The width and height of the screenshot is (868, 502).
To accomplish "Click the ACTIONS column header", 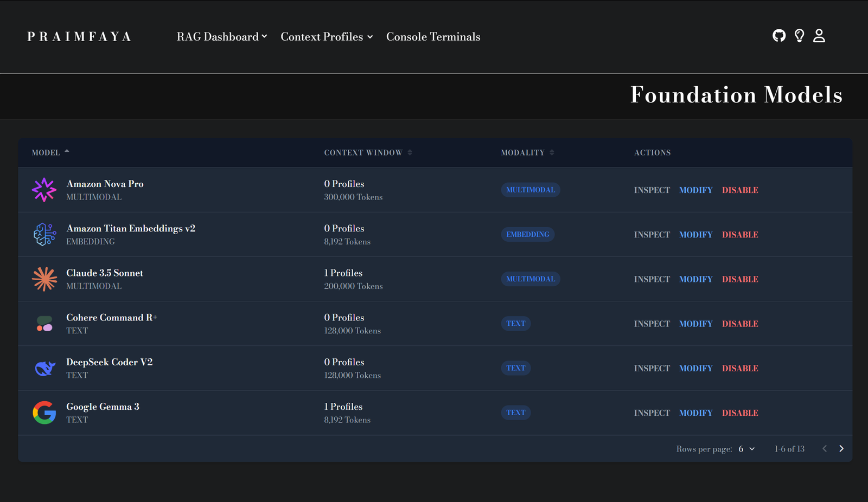I will (x=653, y=153).
